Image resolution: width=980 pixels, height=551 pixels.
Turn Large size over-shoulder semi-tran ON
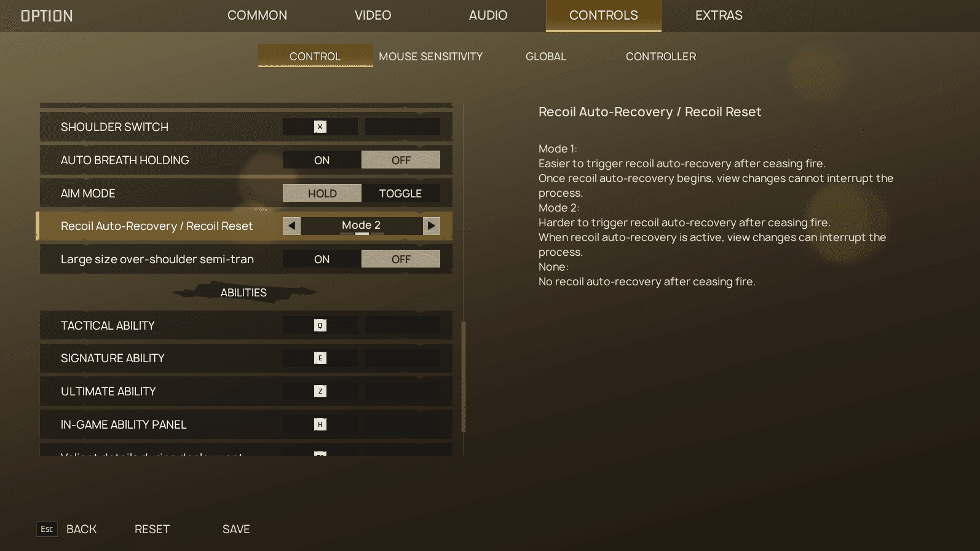(322, 259)
